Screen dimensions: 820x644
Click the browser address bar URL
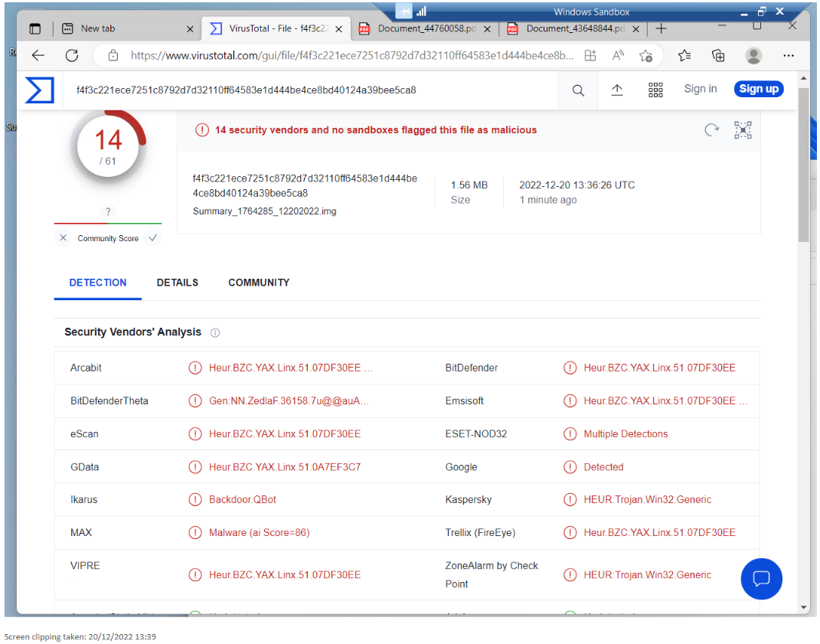(352, 55)
